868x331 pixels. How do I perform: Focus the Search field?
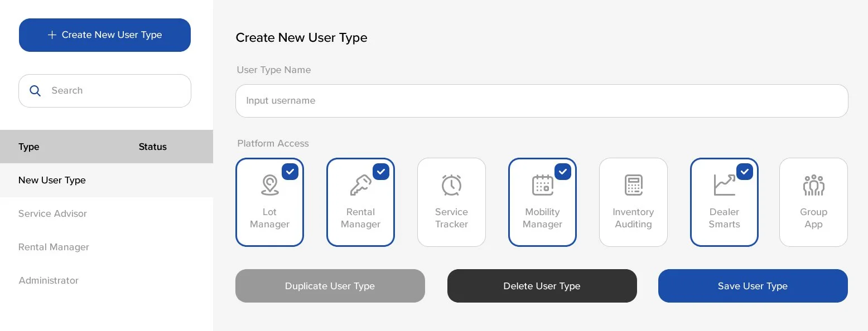tap(105, 91)
